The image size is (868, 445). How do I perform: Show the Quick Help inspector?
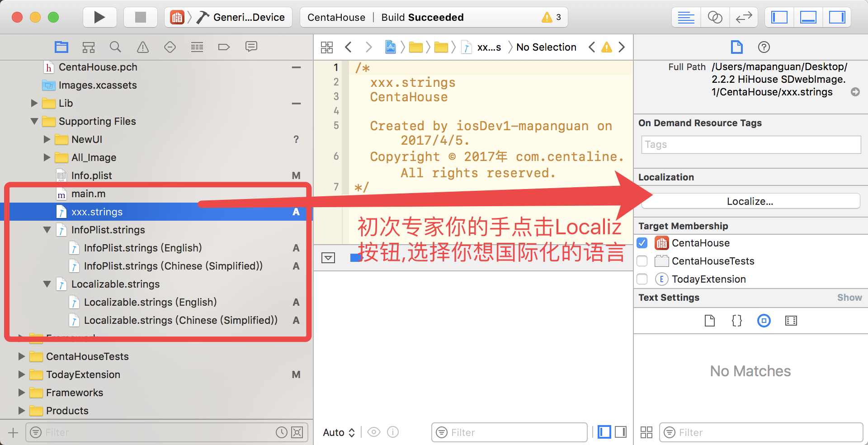click(764, 47)
